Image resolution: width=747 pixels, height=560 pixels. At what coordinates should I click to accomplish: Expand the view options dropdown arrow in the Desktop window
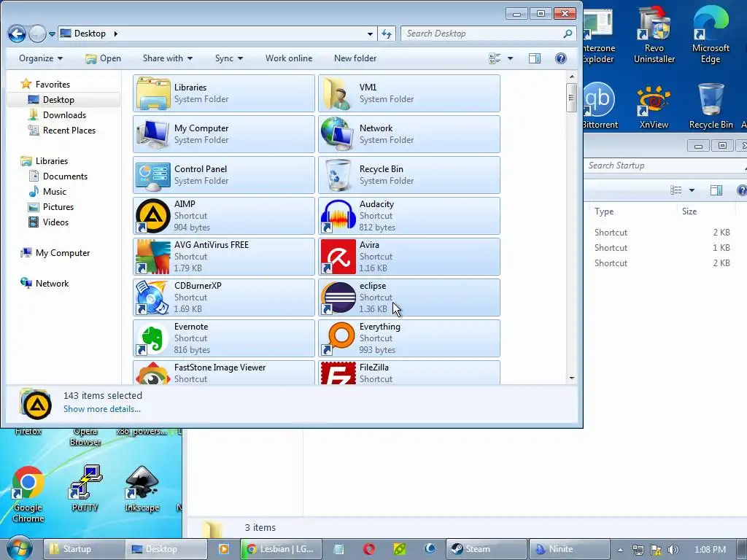coord(510,58)
